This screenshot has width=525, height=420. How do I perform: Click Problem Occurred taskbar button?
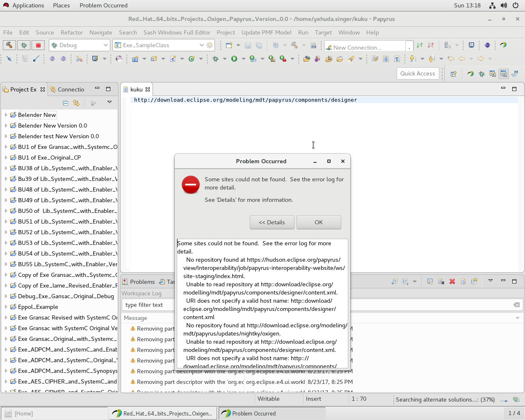pyautogui.click(x=272, y=413)
